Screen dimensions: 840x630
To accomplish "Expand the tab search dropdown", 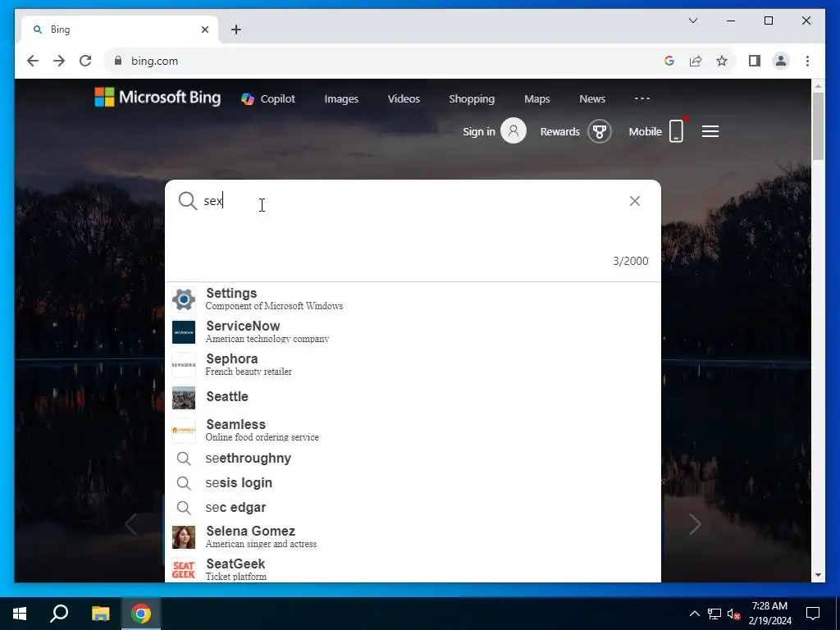I will click(692, 21).
